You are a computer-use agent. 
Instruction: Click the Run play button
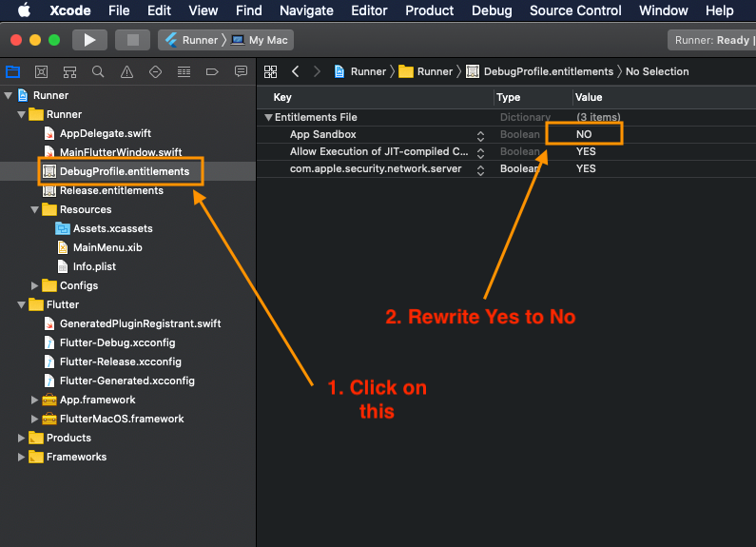tap(89, 40)
